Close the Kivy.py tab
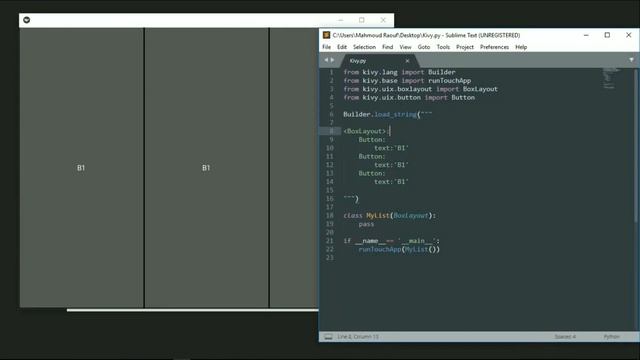 pyautogui.click(x=407, y=61)
